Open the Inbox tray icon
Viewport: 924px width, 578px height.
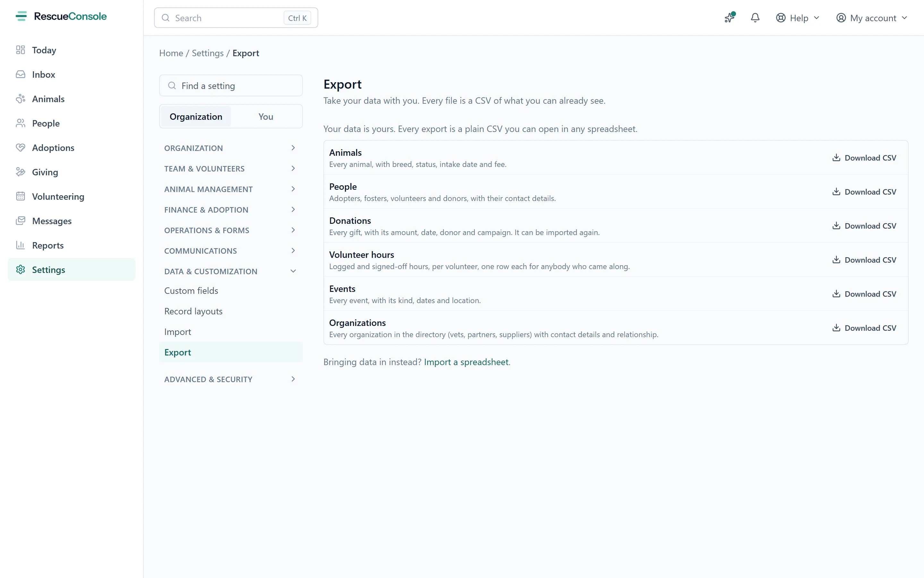click(21, 74)
